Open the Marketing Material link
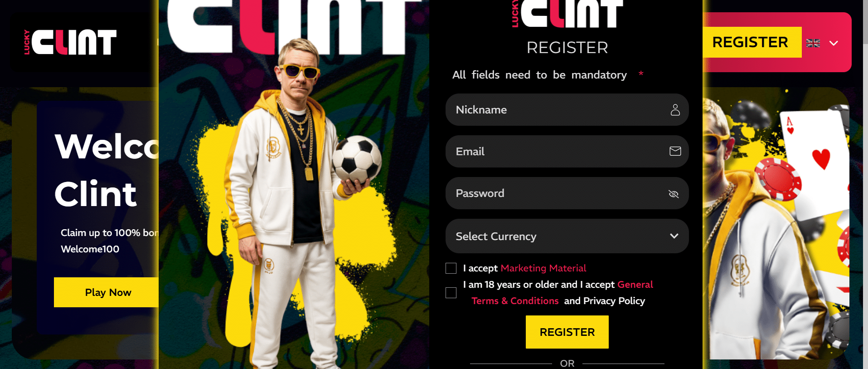The height and width of the screenshot is (369, 868). [543, 268]
